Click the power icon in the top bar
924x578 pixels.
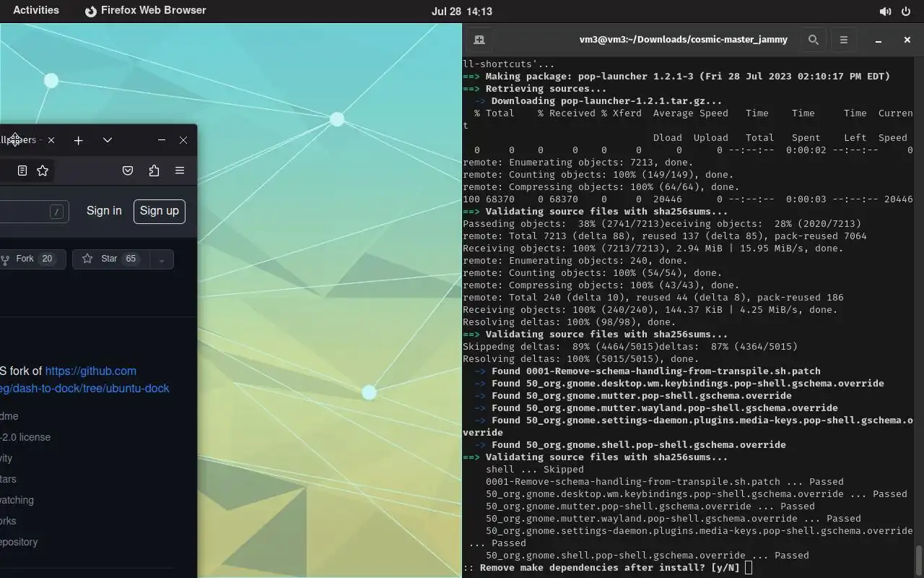pos(906,12)
